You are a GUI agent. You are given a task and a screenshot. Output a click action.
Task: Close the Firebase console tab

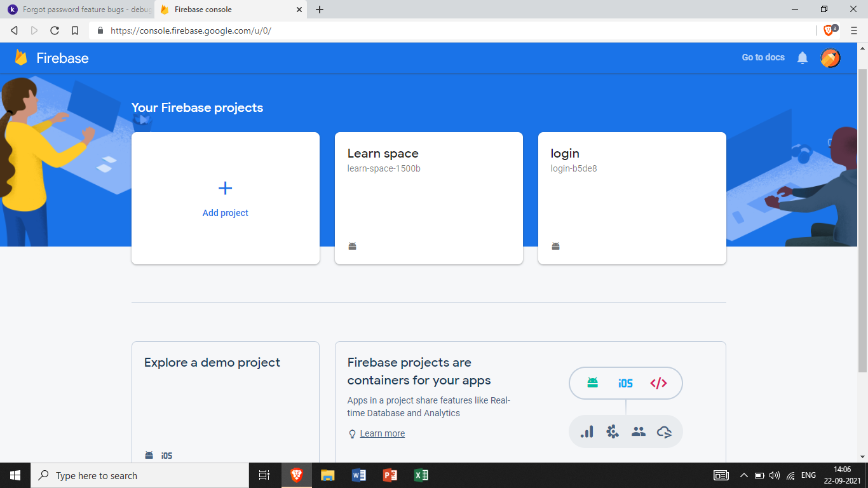point(299,10)
